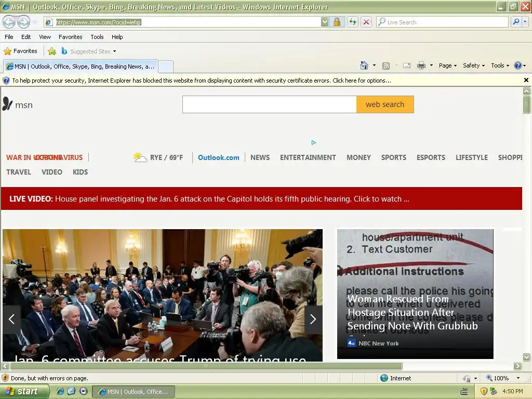Click the error warning icon in status bar
This screenshot has width=532, height=399.
5,378
